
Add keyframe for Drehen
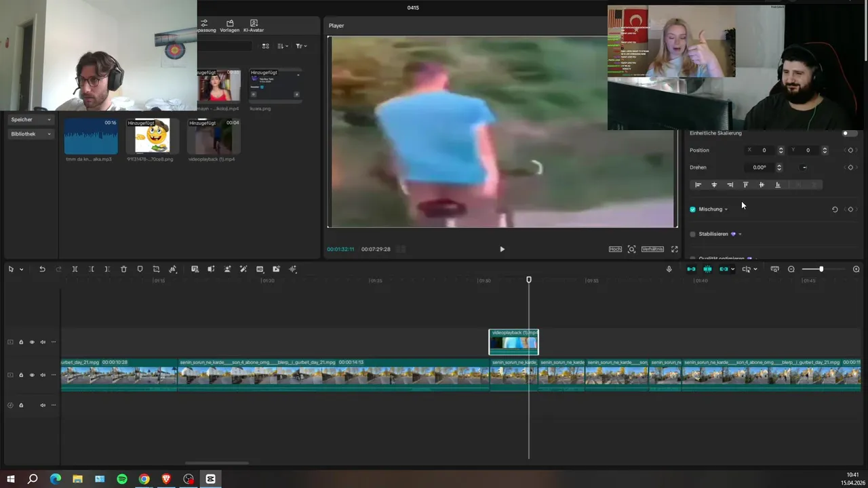pyautogui.click(x=850, y=167)
